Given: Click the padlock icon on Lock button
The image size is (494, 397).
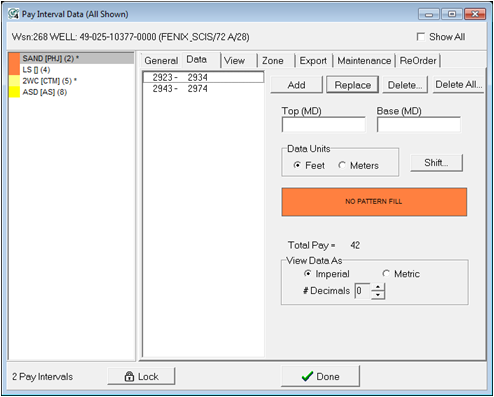Looking at the screenshot, I should [129, 376].
